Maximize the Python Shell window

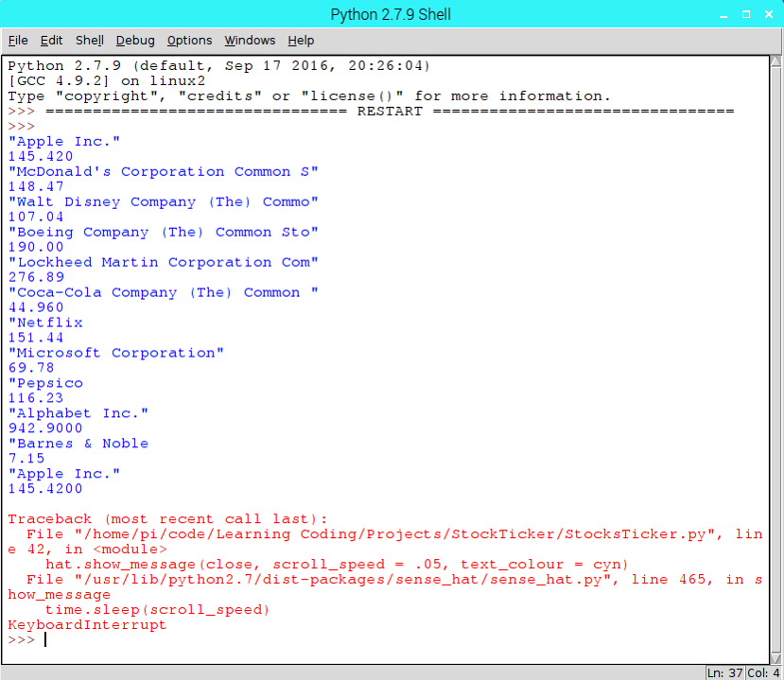point(746,14)
